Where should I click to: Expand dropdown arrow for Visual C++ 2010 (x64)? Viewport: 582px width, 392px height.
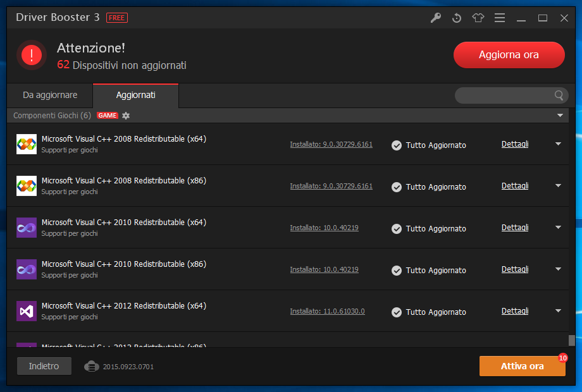(558, 228)
